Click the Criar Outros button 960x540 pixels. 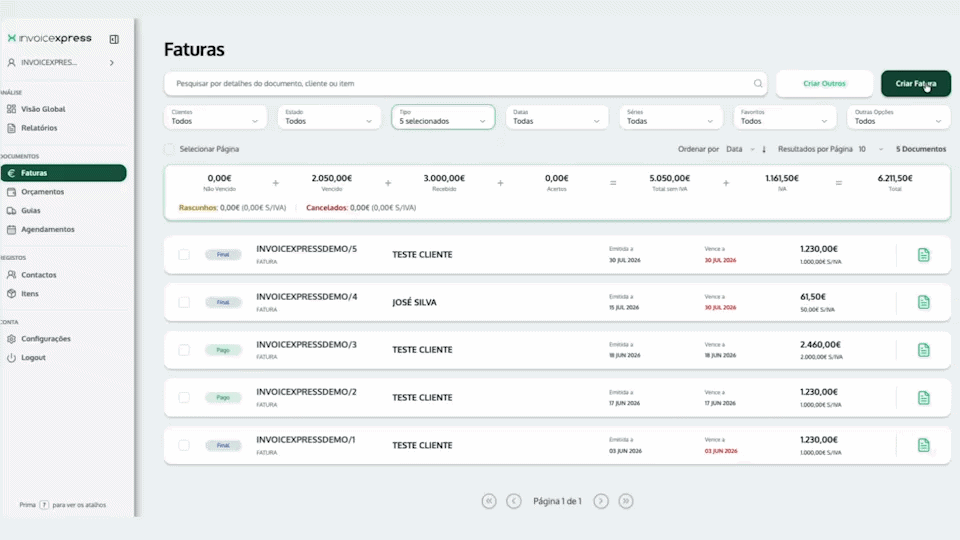(x=824, y=83)
